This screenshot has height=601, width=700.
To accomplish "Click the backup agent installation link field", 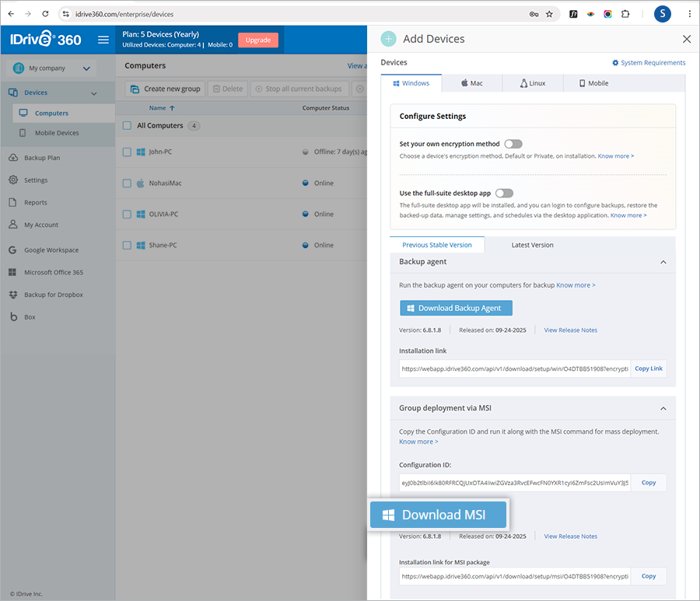I will (x=515, y=369).
